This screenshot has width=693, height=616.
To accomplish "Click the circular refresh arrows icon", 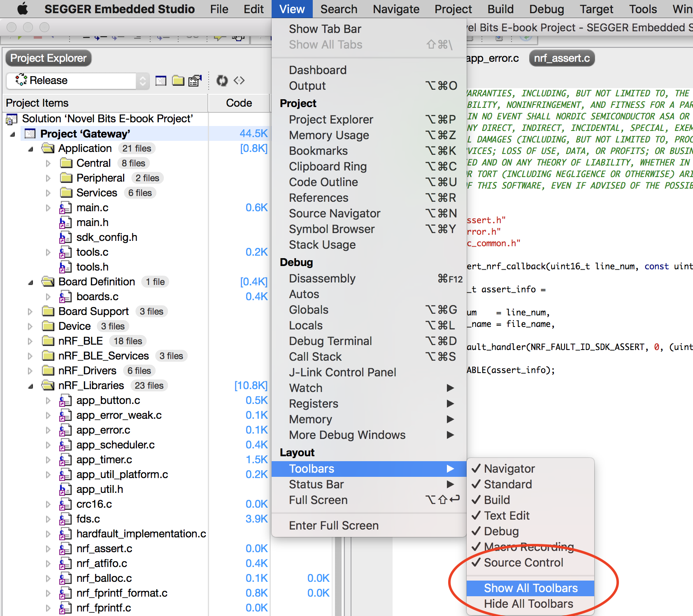I will [x=222, y=81].
